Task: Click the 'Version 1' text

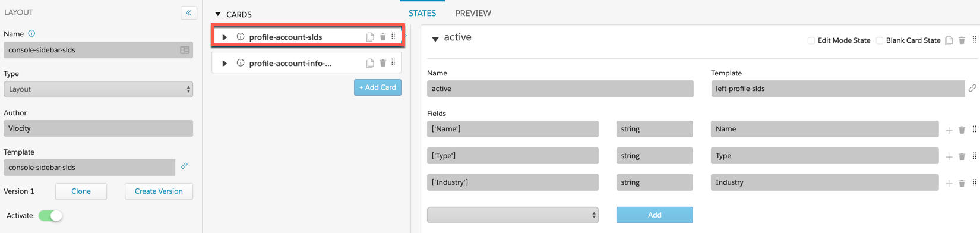Action: point(19,191)
